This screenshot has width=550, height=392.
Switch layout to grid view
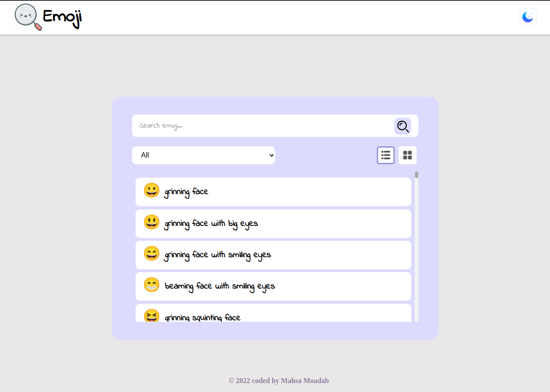pos(407,155)
